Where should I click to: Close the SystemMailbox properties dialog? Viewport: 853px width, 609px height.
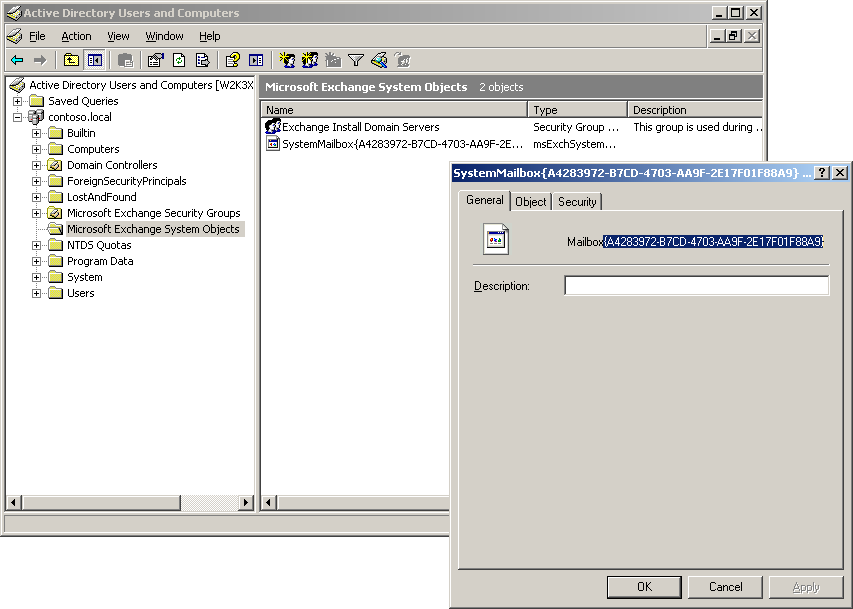pyautogui.click(x=840, y=173)
